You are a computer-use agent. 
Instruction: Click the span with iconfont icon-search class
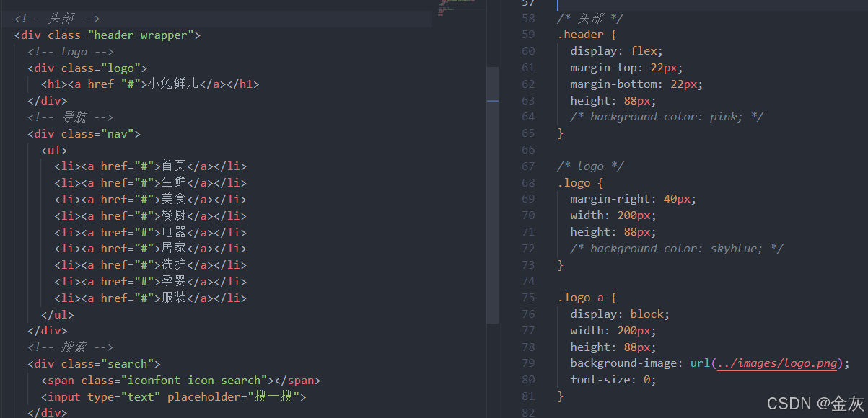[x=180, y=381]
